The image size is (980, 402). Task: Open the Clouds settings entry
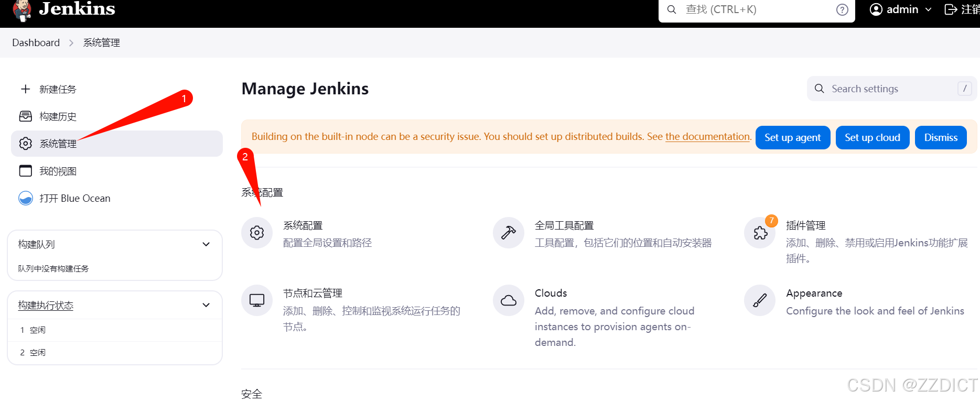pos(551,293)
